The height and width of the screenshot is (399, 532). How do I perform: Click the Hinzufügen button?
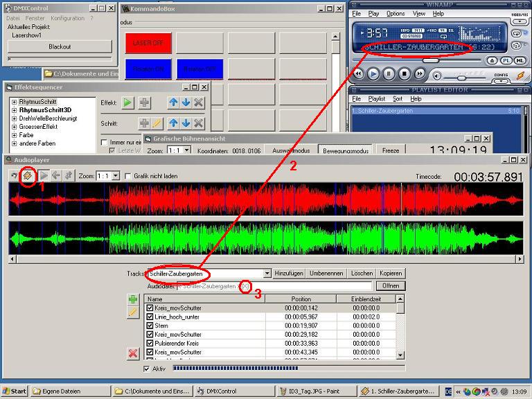289,274
